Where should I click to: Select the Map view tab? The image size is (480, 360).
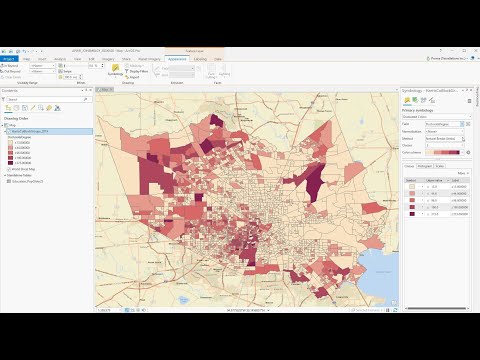click(x=105, y=89)
